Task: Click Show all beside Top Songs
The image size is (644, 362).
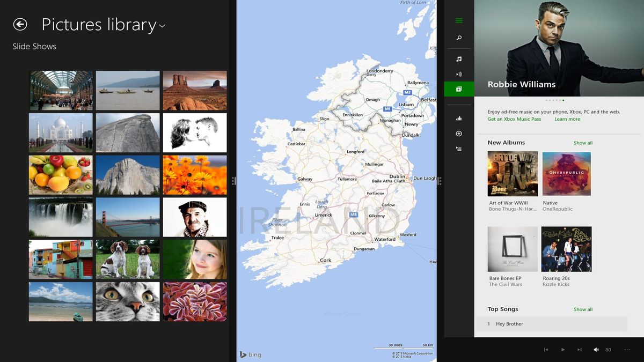Action: pos(583,309)
